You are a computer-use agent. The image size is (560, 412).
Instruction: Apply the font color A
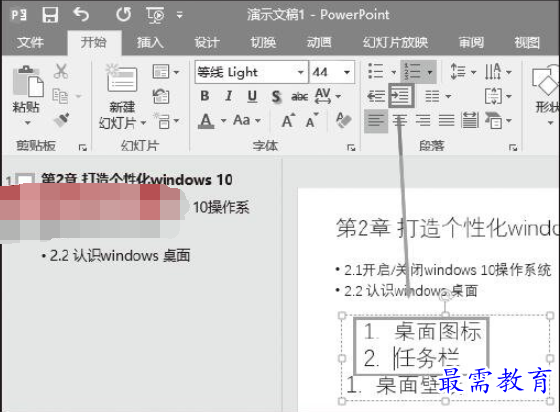206,121
